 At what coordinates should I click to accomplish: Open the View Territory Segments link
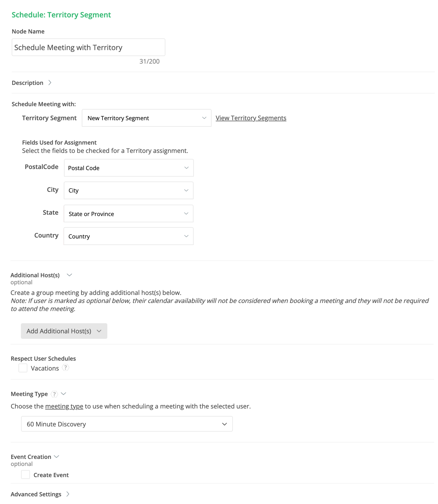pos(251,118)
